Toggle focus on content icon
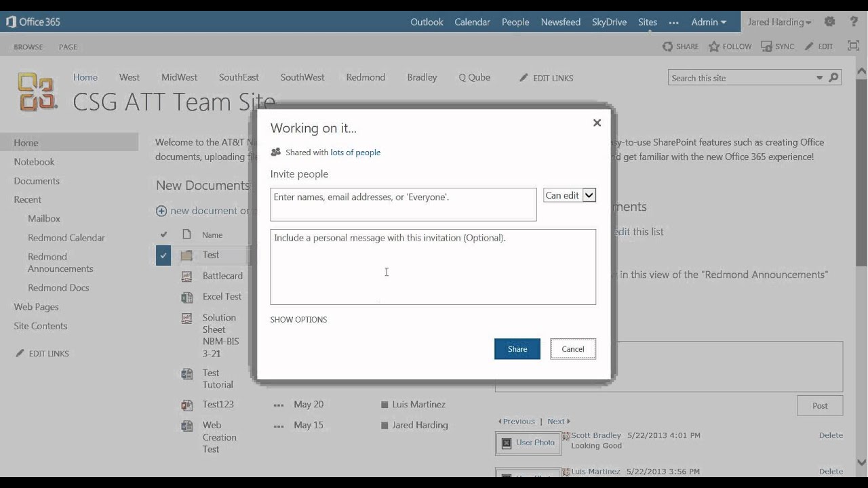868x488 pixels. 854,45
